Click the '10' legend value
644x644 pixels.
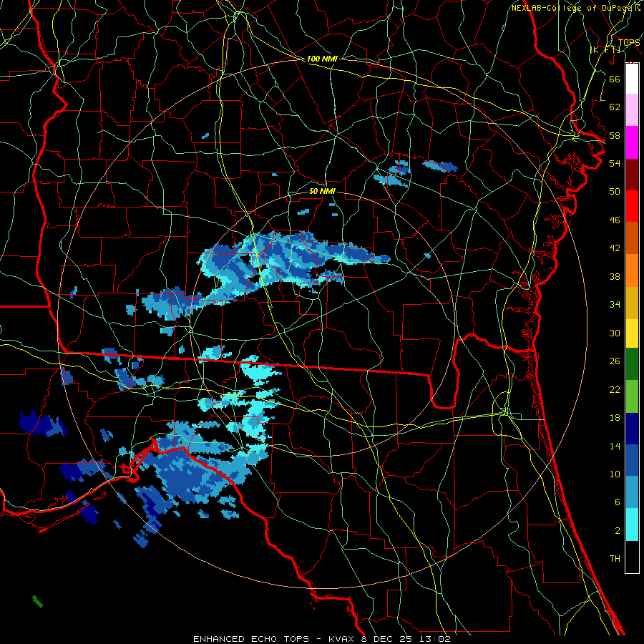615,474
